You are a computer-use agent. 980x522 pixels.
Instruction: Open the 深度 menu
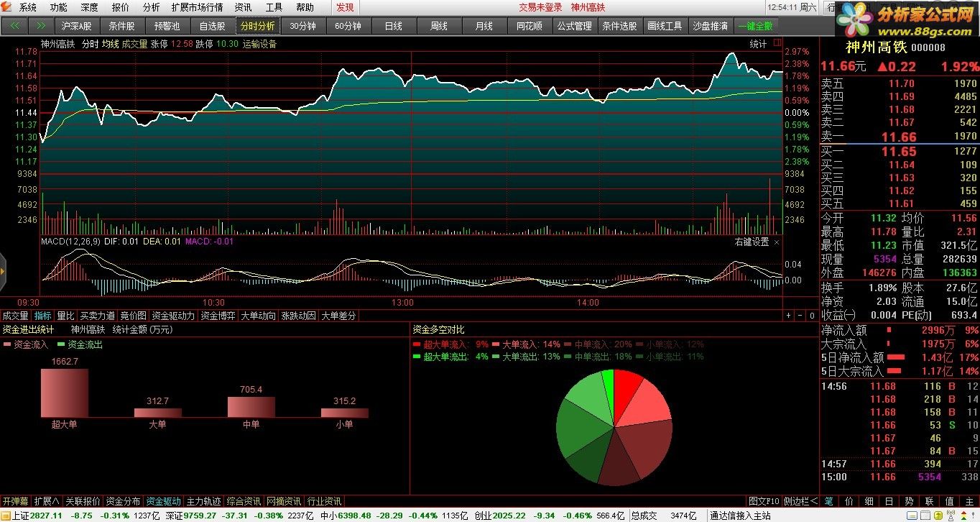pos(90,7)
